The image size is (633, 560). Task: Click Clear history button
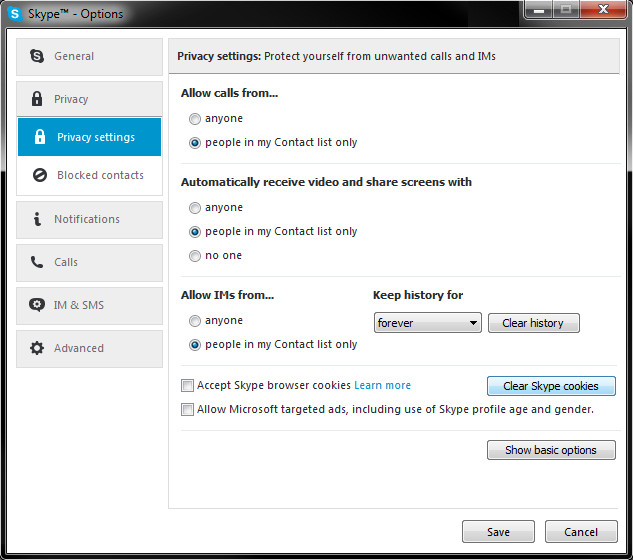pos(534,323)
